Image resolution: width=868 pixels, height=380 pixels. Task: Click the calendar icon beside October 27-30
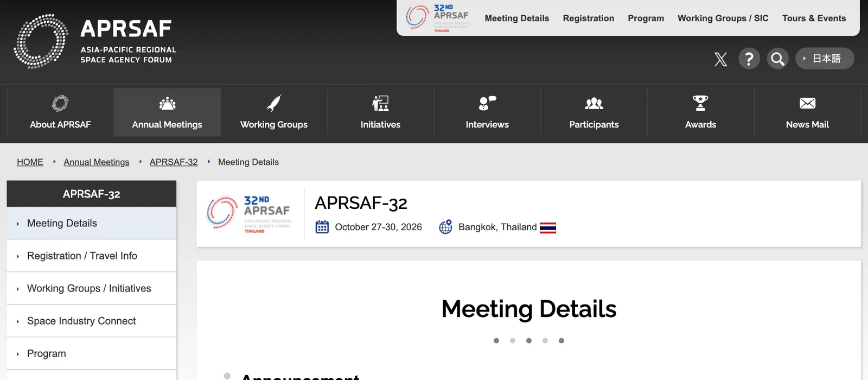[322, 227]
